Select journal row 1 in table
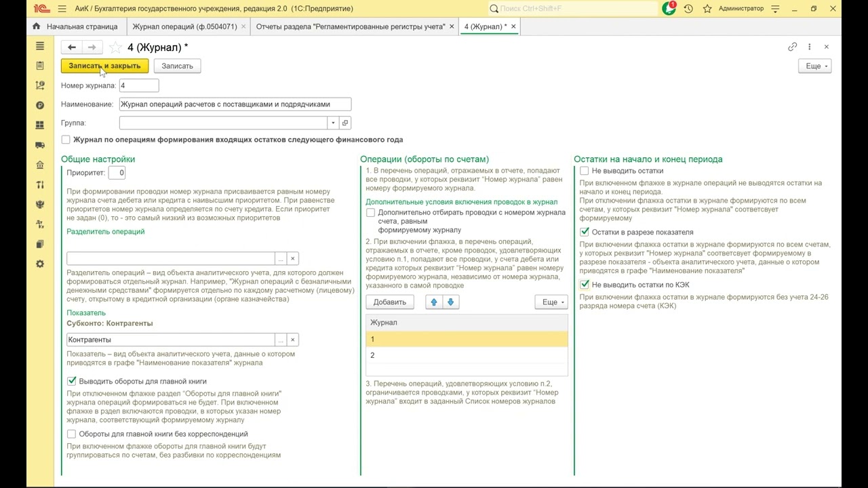Screen dimensions: 868x488 467,339
